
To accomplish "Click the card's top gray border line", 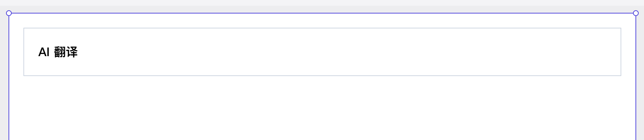I will click(322, 28).
